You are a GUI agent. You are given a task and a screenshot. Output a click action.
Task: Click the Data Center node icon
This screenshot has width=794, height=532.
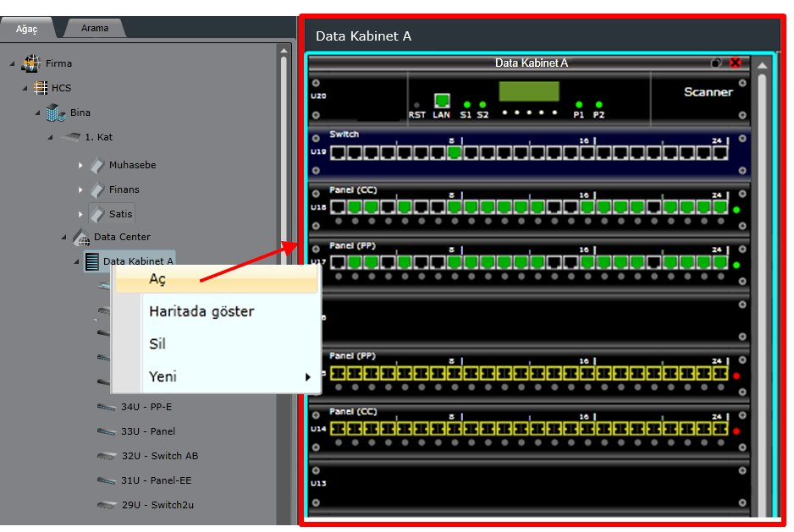coord(81,237)
